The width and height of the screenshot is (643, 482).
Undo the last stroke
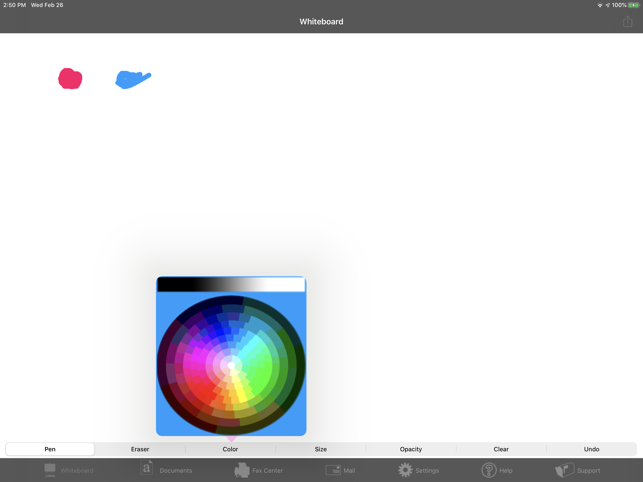click(x=591, y=449)
